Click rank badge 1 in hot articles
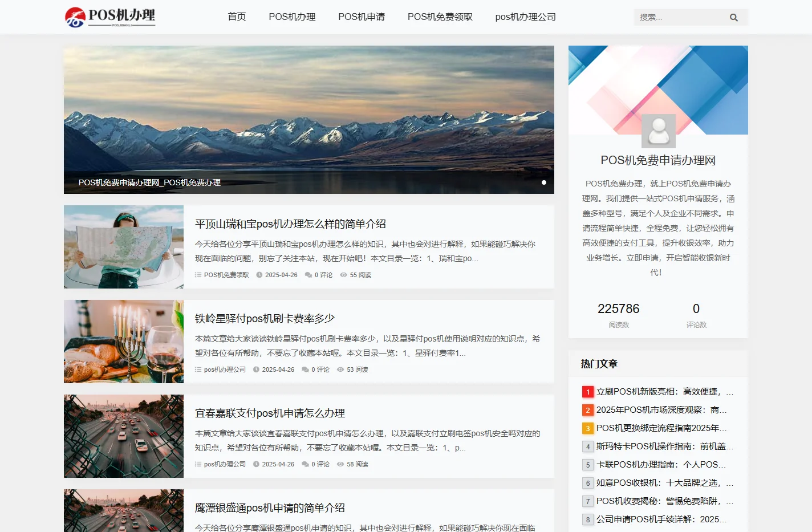Image resolution: width=812 pixels, height=532 pixels. 588,392
